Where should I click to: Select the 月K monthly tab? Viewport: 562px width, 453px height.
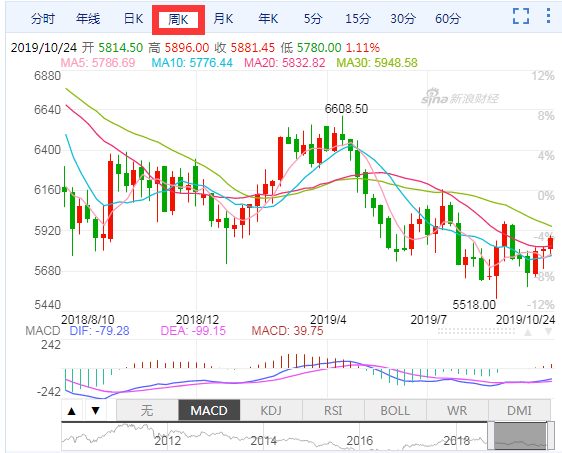[223, 19]
